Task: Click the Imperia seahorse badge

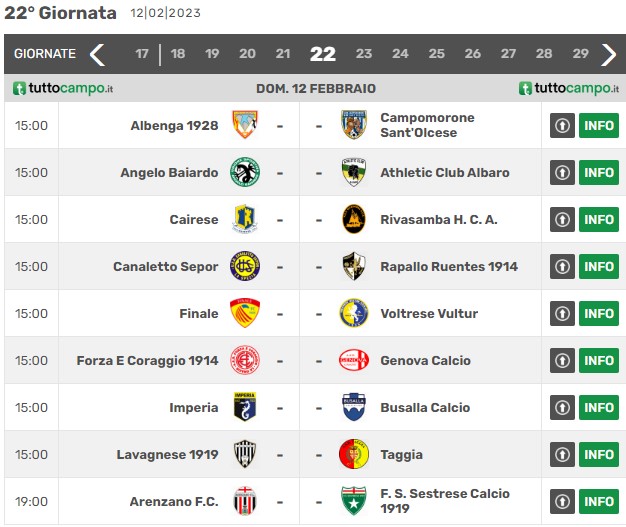Action: pyautogui.click(x=245, y=407)
